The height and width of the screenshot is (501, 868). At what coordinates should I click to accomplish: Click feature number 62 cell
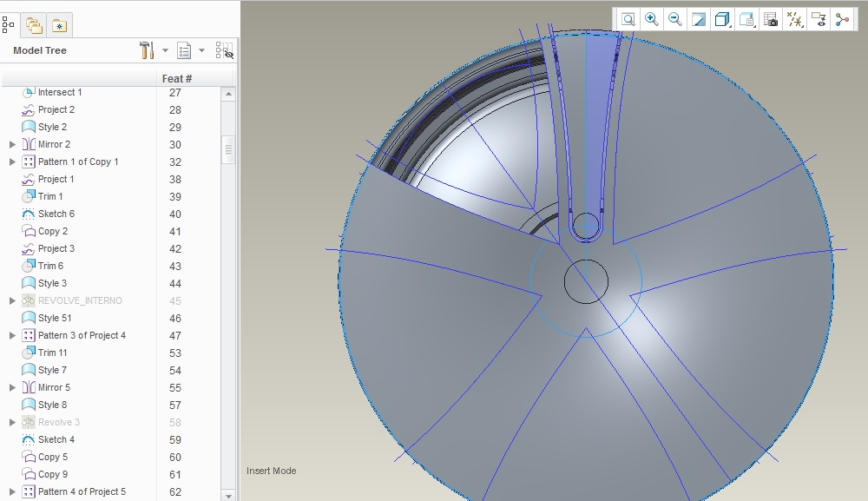[175, 492]
